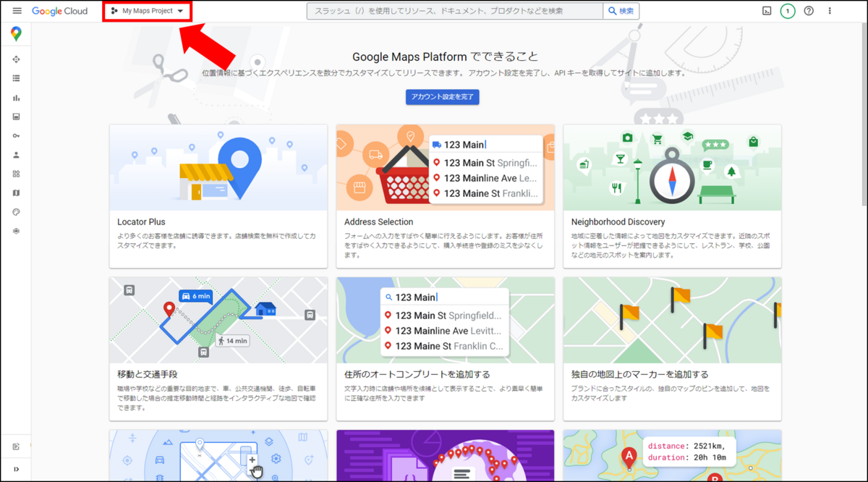Click the 独自の地図上のマーカーを追加する title
Screen dimensions: 868x482
(639, 374)
